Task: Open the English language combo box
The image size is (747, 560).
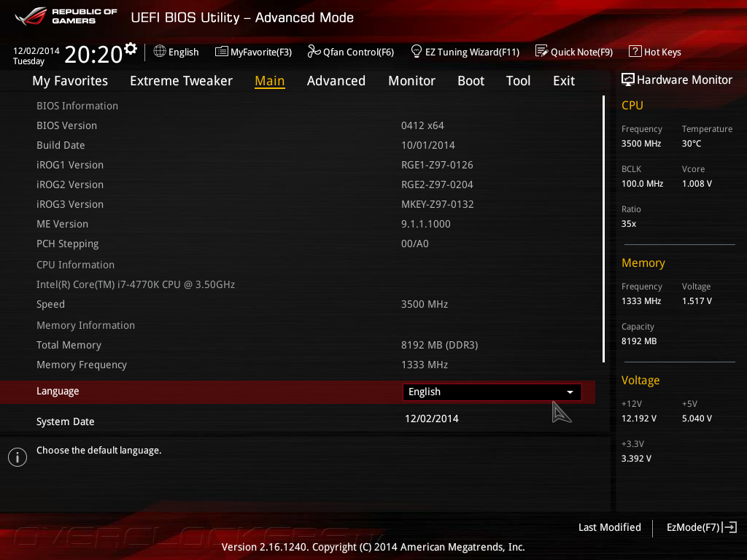Action: pos(492,392)
